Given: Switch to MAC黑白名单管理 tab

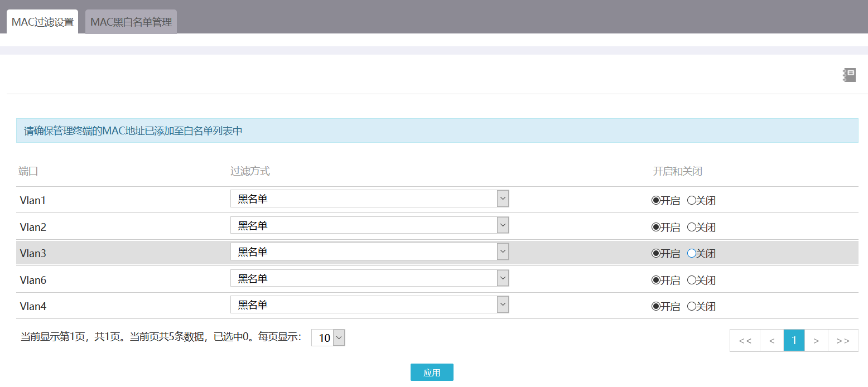Looking at the screenshot, I should pos(131,22).
